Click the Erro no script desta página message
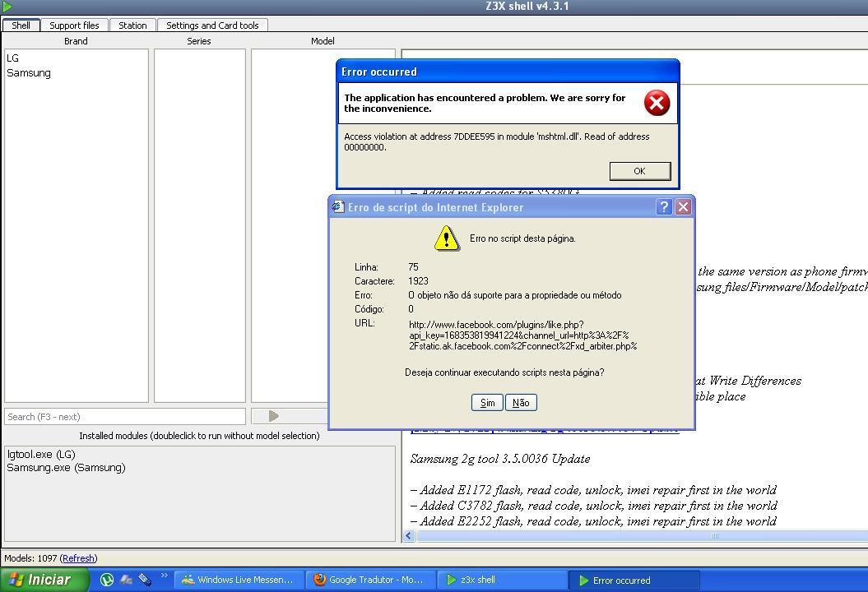Screen dimensions: 868x592 click(522, 238)
